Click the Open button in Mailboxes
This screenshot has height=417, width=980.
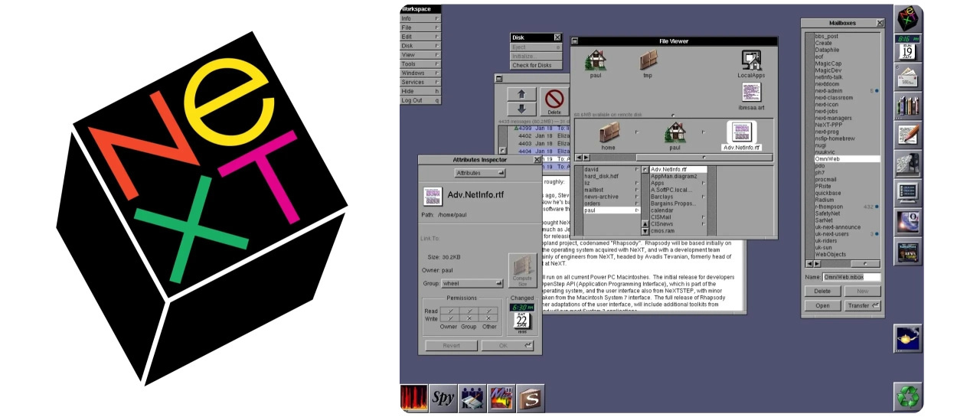[x=822, y=305]
